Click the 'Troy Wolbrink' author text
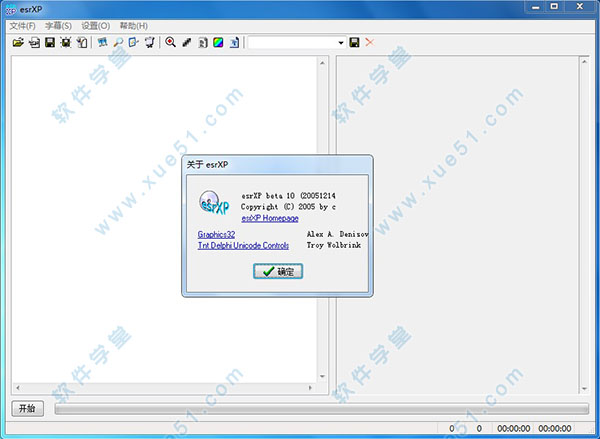The height and width of the screenshot is (439, 600). point(334,245)
